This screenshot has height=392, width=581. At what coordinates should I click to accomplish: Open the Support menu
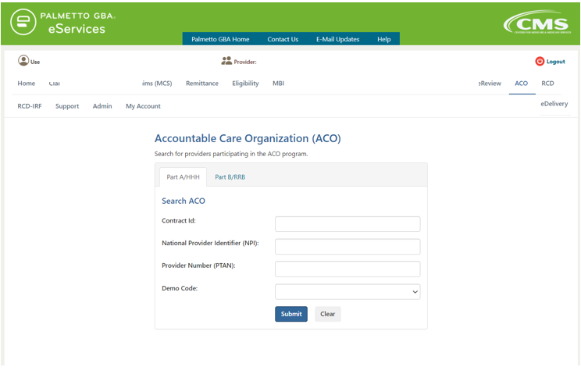[x=67, y=106]
